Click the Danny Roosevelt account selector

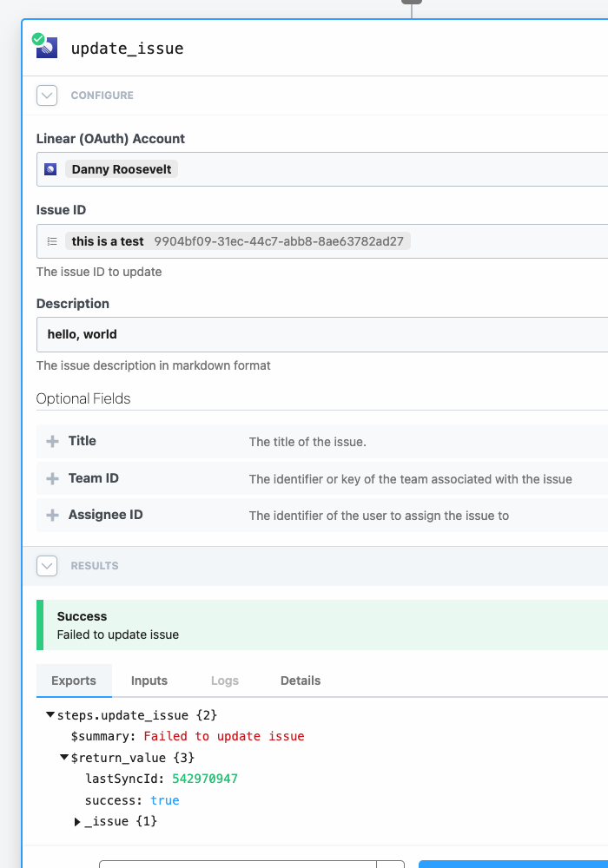click(121, 168)
